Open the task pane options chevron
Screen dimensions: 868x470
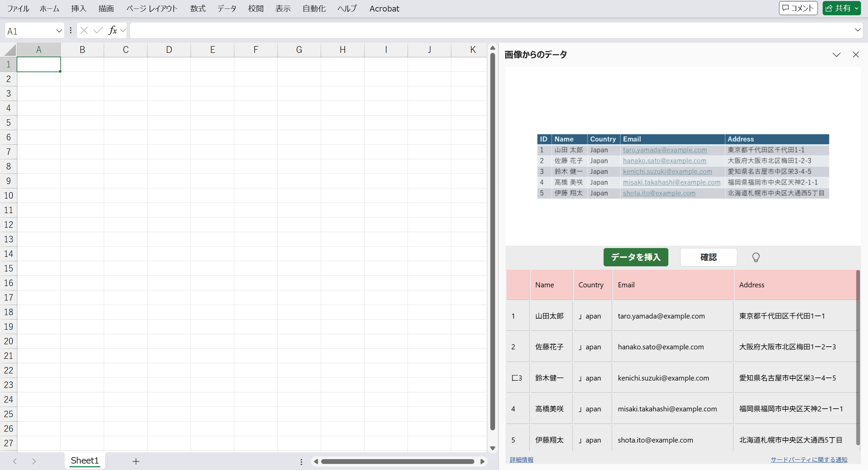tap(836, 55)
